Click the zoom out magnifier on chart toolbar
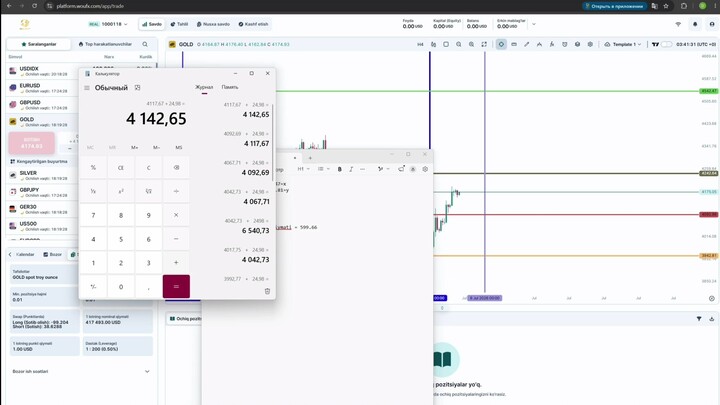The image size is (720, 405). pos(459,45)
